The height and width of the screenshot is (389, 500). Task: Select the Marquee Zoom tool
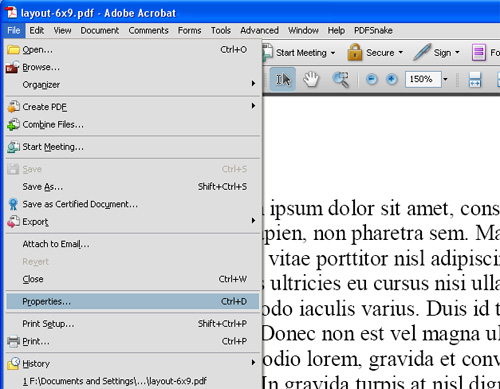coord(341,79)
